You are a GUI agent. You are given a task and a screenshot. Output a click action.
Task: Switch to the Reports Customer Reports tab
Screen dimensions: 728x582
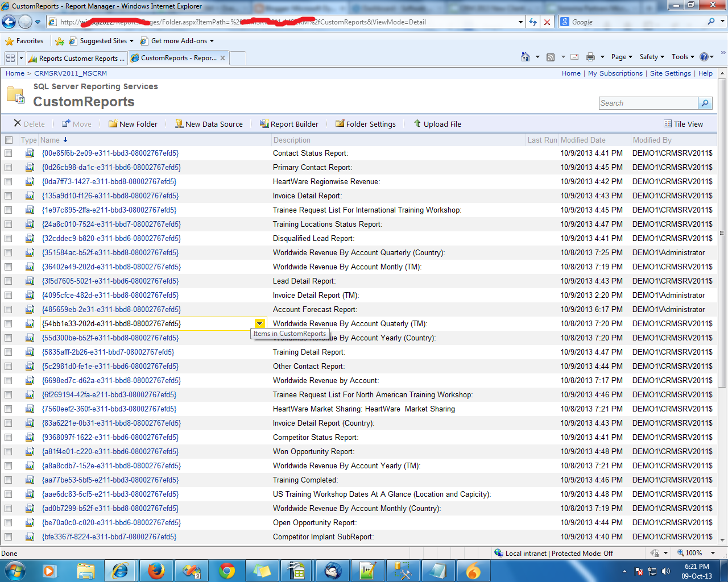(76, 57)
